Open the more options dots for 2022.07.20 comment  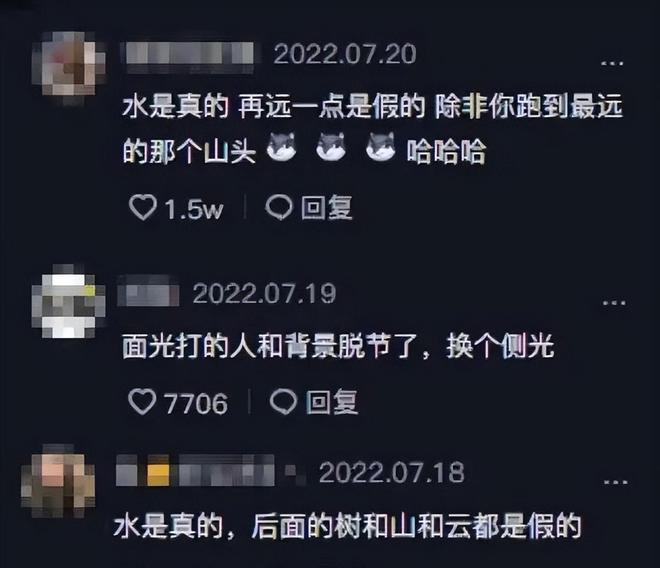point(612,63)
